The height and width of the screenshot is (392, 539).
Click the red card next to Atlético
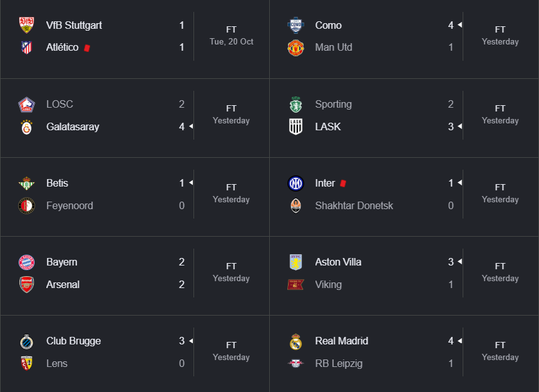coord(87,48)
